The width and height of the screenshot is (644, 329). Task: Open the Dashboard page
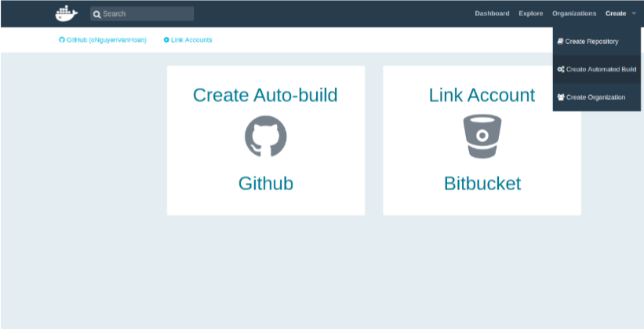pos(492,13)
